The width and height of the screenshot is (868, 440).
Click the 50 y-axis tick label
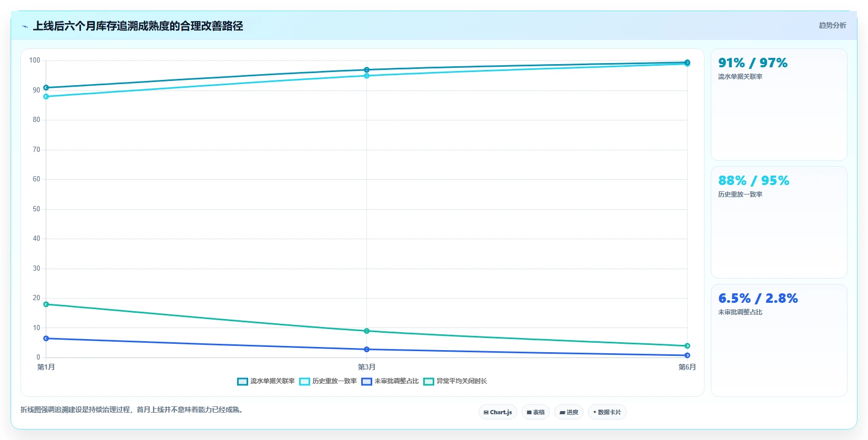coord(36,209)
